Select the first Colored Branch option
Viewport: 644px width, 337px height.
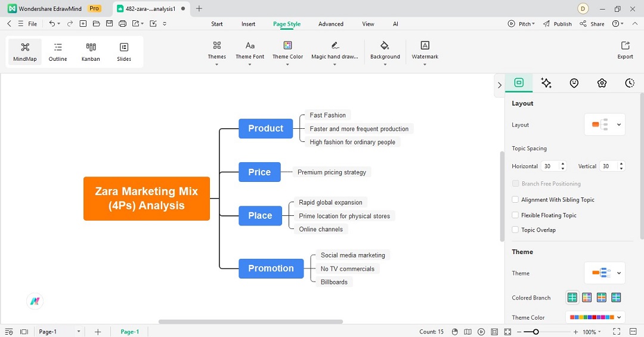point(572,298)
